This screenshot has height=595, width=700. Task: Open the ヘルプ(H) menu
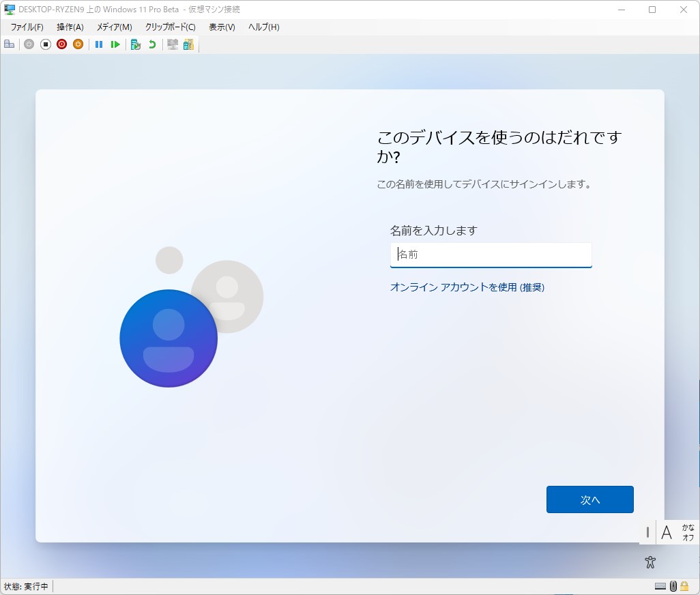coord(263,27)
